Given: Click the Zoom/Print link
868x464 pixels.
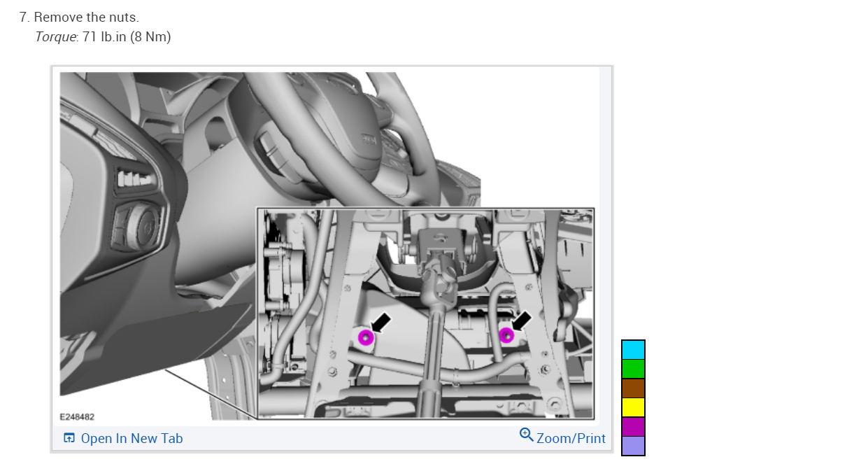Looking at the screenshot, I should point(571,439).
